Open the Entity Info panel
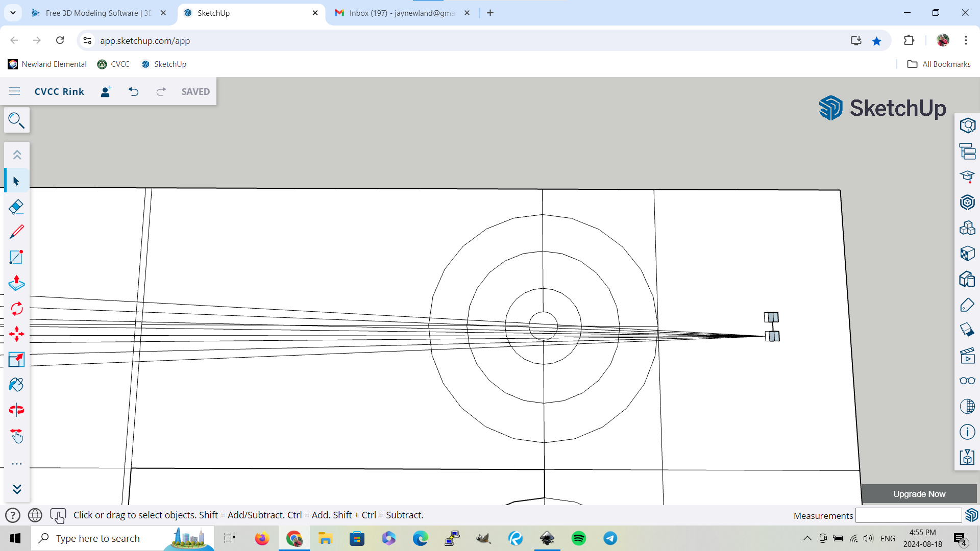Image resolution: width=980 pixels, height=551 pixels. coord(967,126)
